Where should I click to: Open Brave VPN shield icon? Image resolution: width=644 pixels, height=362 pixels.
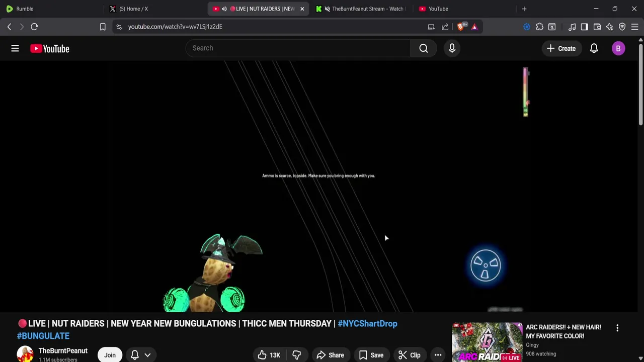click(622, 27)
